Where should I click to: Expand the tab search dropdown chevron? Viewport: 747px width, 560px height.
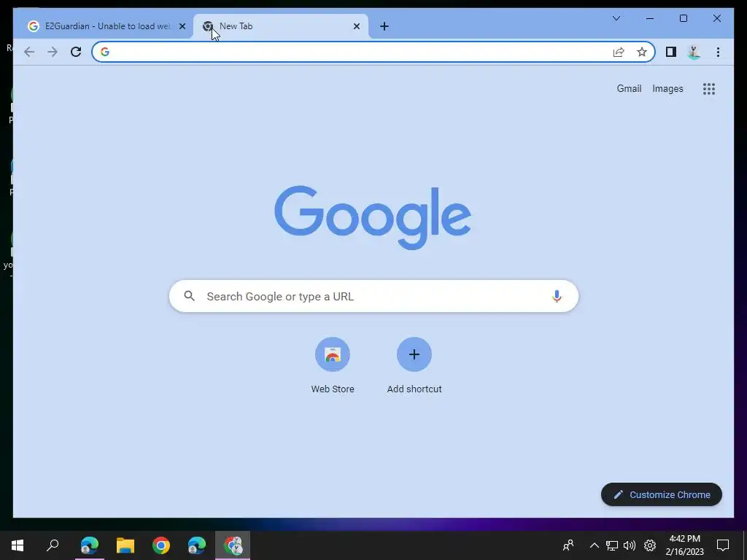pos(616,18)
